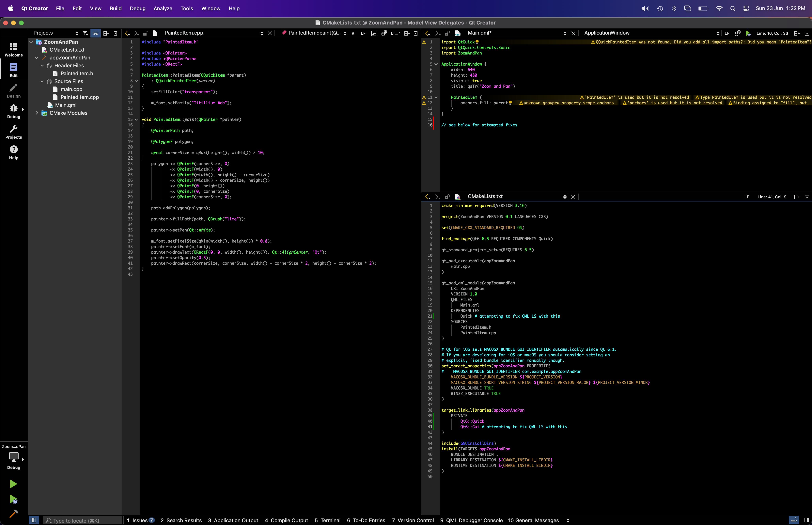Expand the CMake Modules node
The height and width of the screenshot is (525, 812).
37,113
